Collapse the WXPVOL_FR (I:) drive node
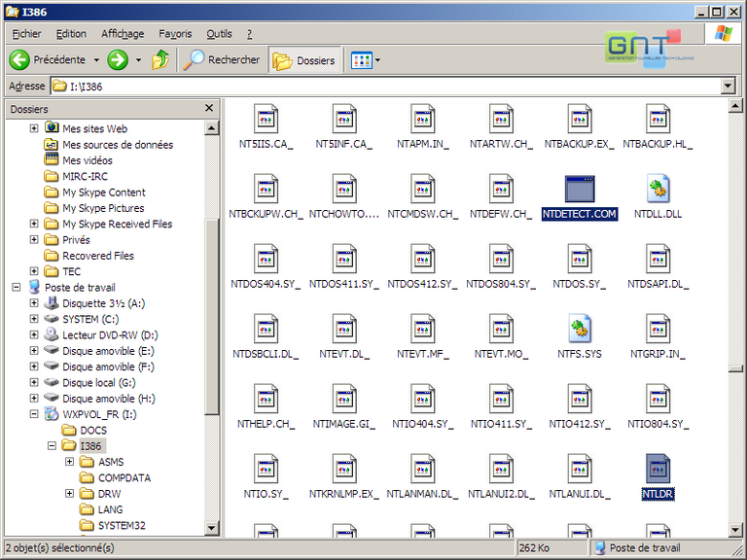747x560 pixels. [x=34, y=414]
